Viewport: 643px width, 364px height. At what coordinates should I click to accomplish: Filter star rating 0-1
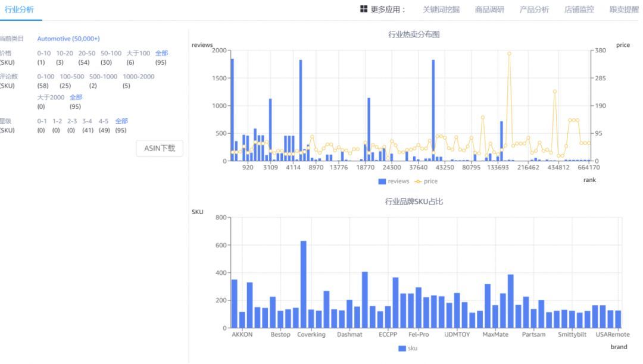click(x=42, y=121)
